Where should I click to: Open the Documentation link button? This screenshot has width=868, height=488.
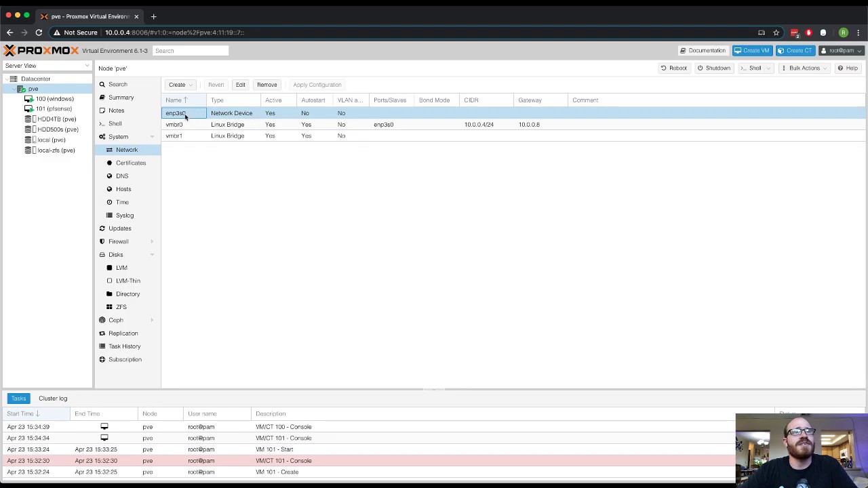coord(703,51)
